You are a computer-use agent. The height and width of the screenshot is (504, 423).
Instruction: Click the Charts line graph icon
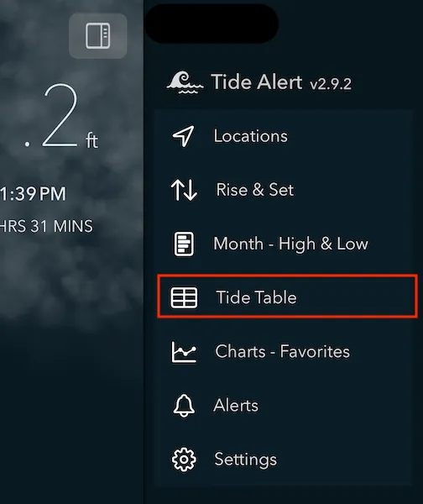click(184, 352)
